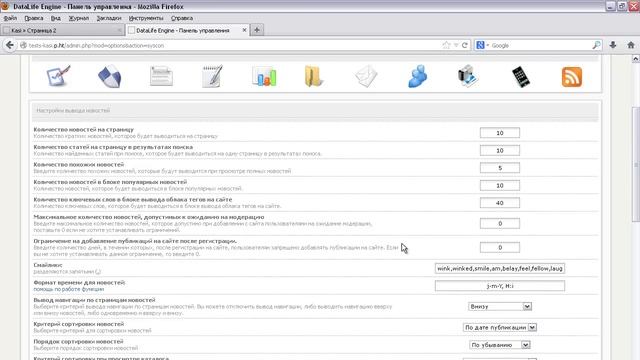The width and height of the screenshot is (640, 360).
Task: Open the Вид menu
Action: (56, 18)
